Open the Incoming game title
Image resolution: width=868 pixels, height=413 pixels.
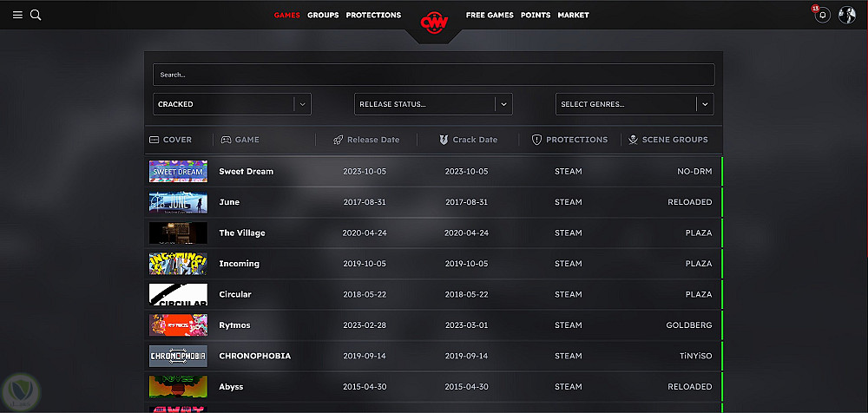(240, 264)
